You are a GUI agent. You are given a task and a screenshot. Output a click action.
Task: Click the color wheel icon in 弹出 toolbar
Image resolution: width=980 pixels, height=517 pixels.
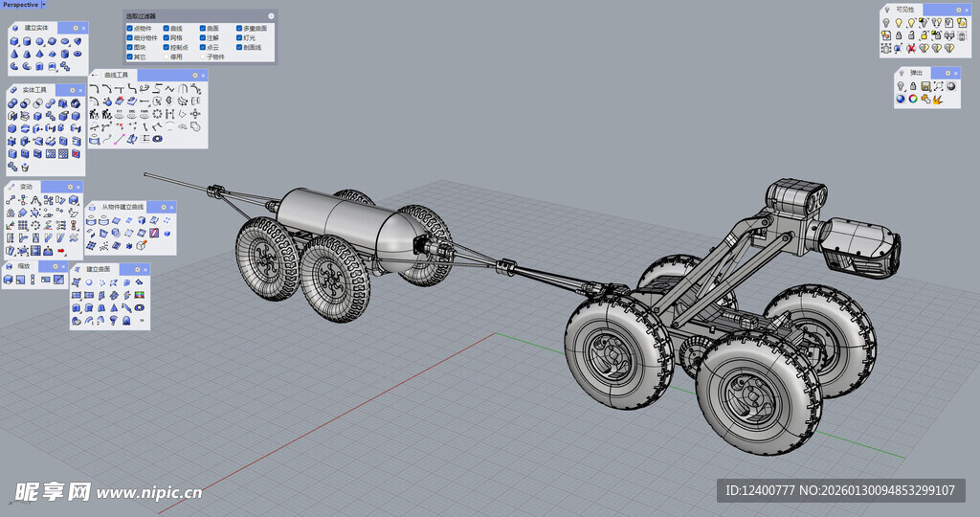pos(913,99)
